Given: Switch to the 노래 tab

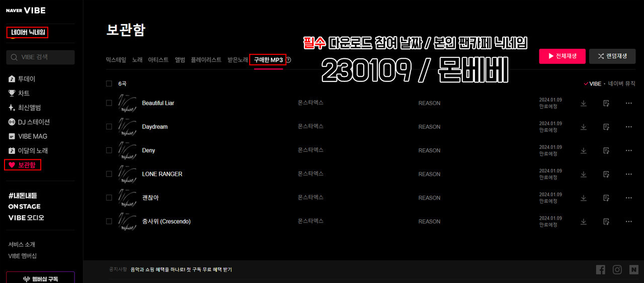Looking at the screenshot, I should click(x=137, y=60).
